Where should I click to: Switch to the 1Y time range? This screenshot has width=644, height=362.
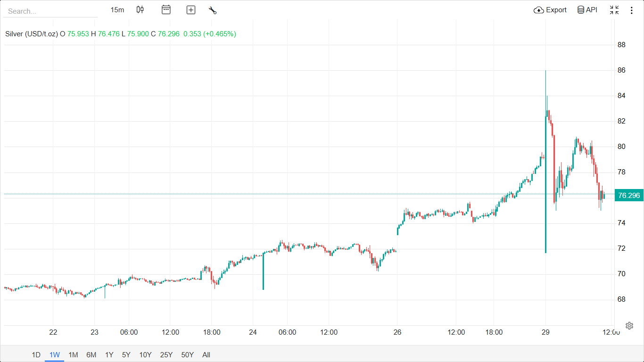109,355
